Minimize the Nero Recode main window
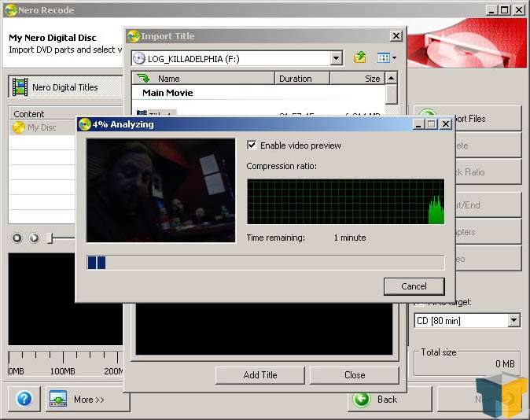This screenshot has width=530, height=420. pyautogui.click(x=491, y=9)
